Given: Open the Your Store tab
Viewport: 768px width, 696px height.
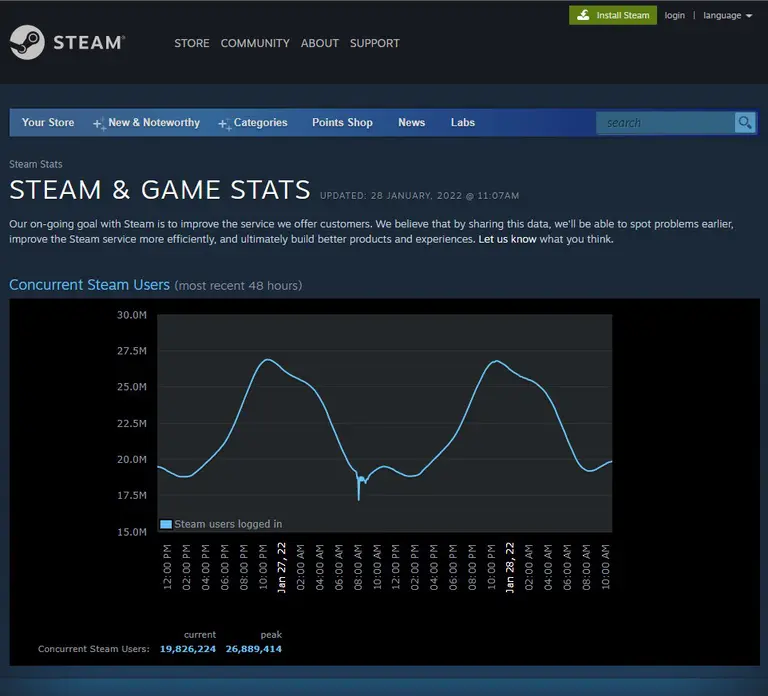Looking at the screenshot, I should pos(48,122).
